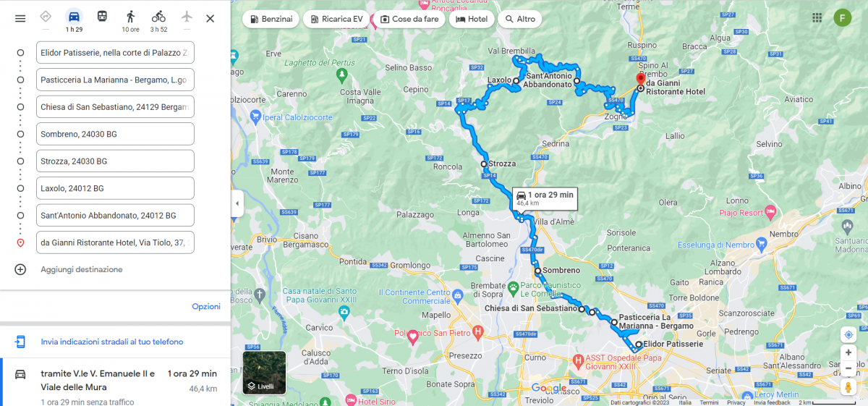Open the Google apps grid

tap(817, 17)
